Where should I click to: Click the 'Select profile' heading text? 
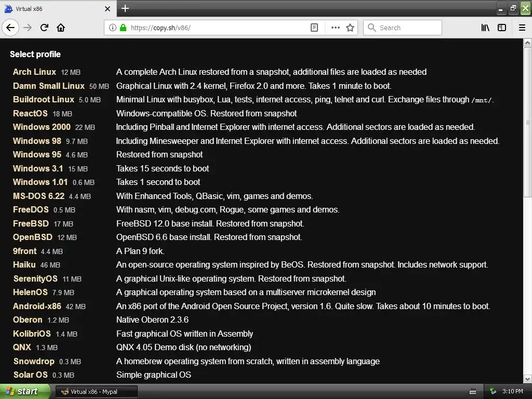(35, 54)
